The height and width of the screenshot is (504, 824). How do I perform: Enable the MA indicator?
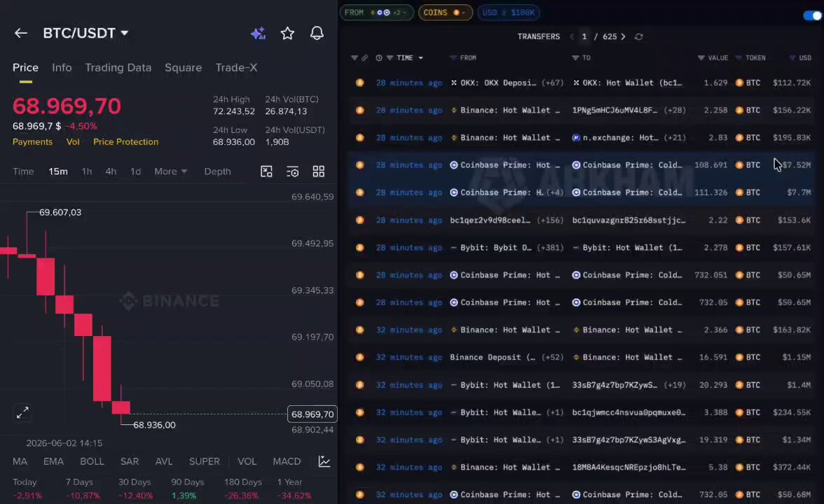[x=20, y=461]
